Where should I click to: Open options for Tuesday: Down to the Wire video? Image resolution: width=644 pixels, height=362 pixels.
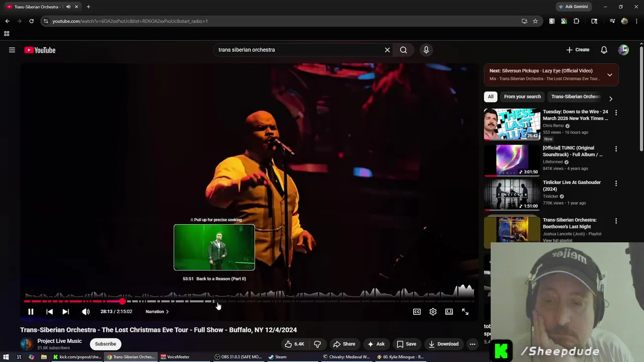[x=616, y=113]
